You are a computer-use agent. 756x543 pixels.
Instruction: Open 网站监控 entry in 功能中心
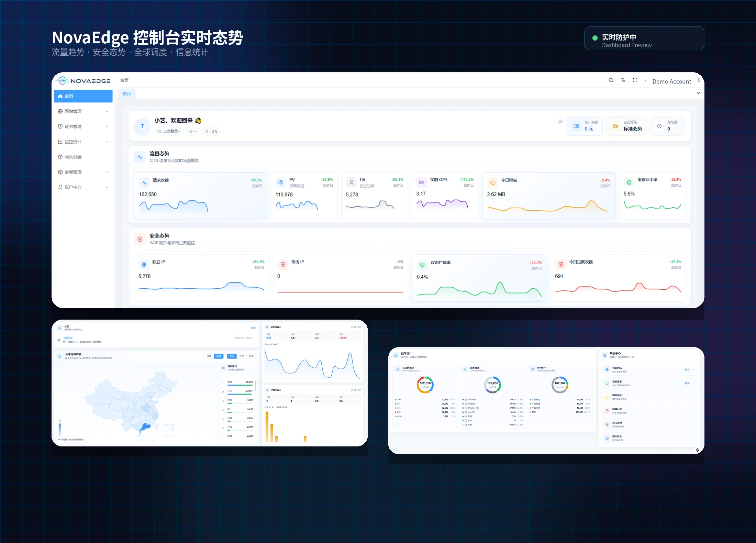[x=649, y=397]
